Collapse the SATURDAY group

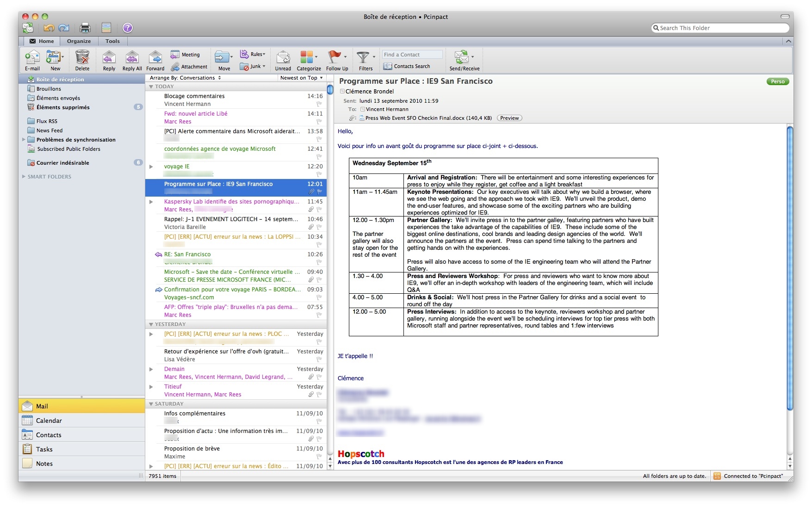tap(151, 404)
